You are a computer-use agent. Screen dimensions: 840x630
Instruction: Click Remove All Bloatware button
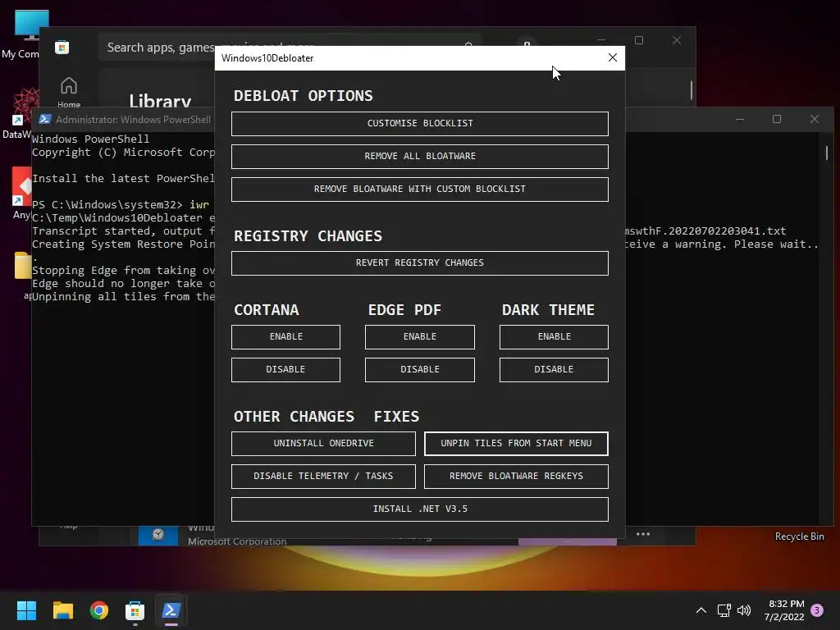coord(419,156)
